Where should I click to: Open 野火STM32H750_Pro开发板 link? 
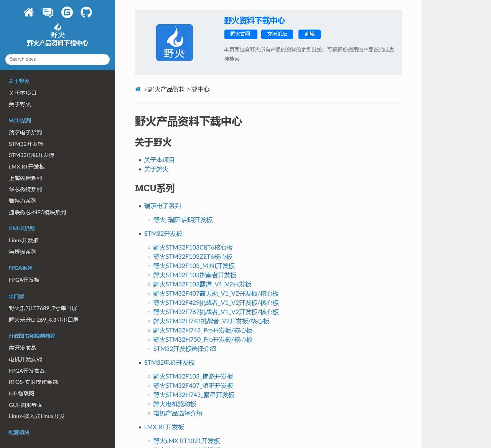pos(203,340)
